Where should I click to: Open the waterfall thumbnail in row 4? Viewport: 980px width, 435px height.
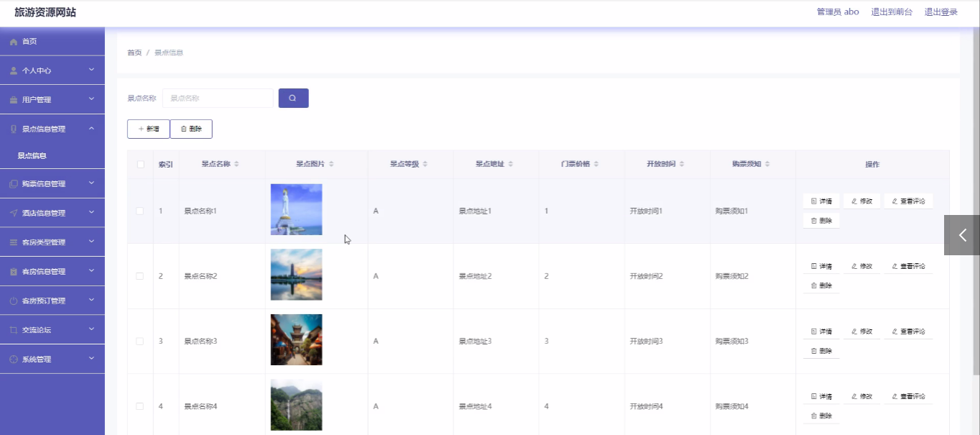click(x=296, y=405)
